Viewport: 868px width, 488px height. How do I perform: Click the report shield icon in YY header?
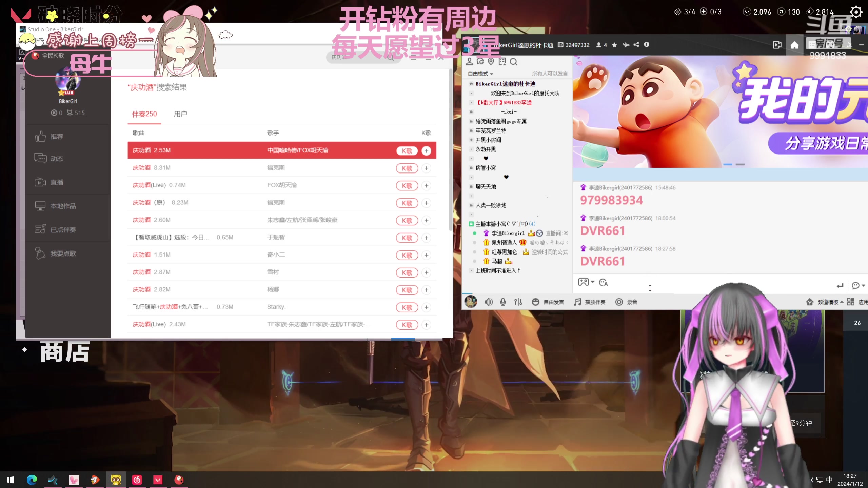point(647,45)
